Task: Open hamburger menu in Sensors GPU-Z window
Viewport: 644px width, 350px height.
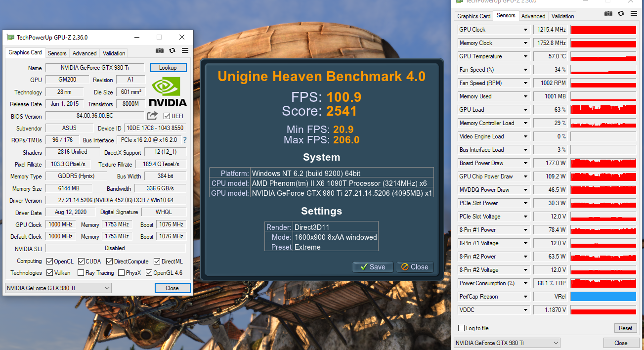Action: point(634,13)
